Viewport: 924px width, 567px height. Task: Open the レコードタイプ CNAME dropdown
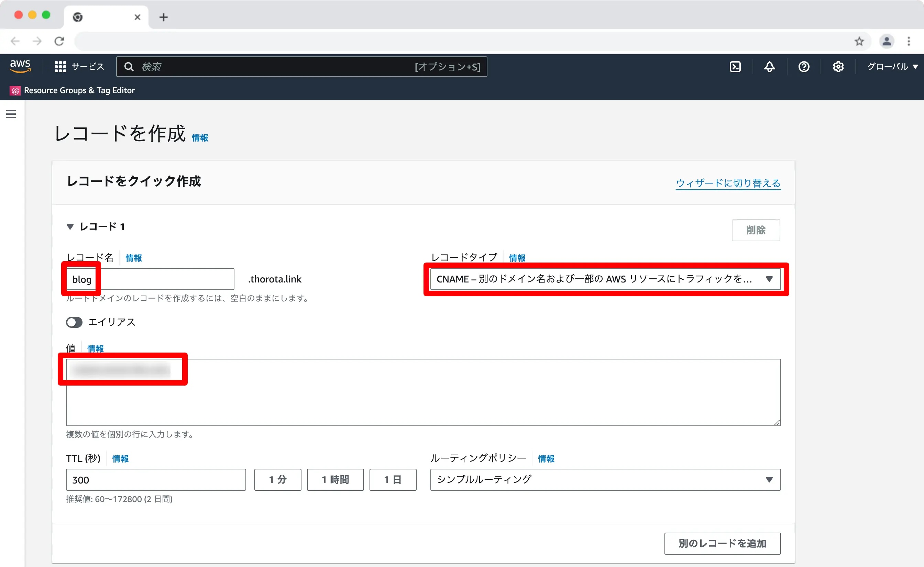[x=605, y=279]
